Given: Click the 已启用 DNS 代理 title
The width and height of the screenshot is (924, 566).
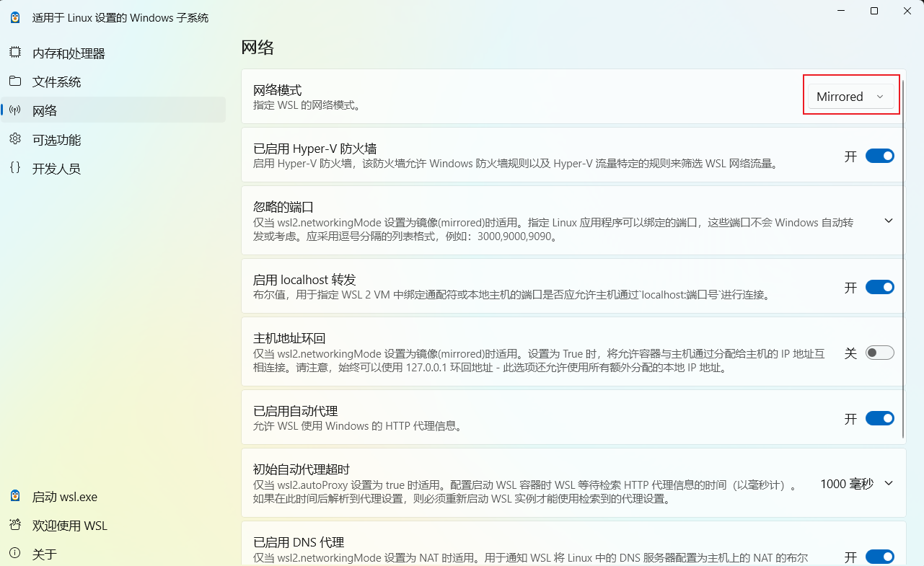Looking at the screenshot, I should pyautogui.click(x=299, y=542).
